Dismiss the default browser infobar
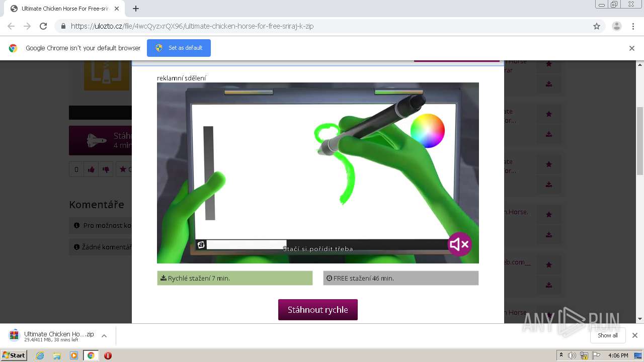644x362 pixels. 632,48
